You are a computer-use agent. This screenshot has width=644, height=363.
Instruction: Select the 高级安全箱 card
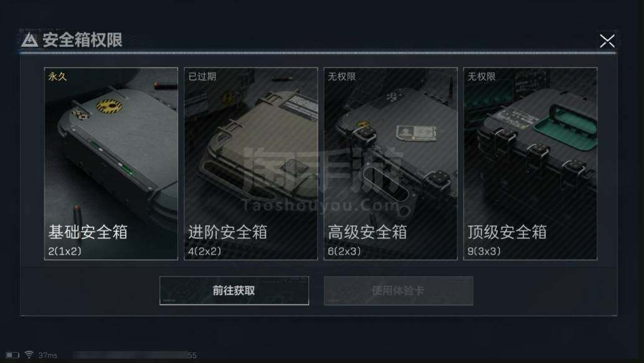click(391, 163)
